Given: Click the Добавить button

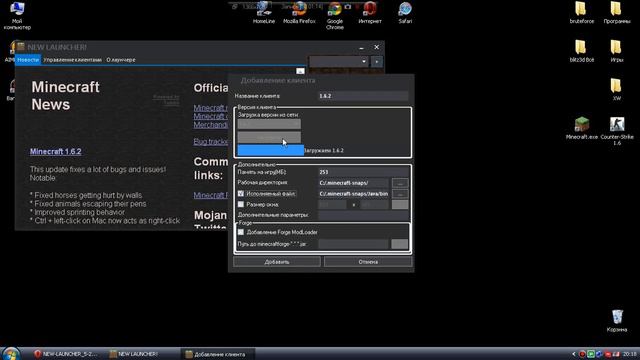Looking at the screenshot, I should point(277,262).
